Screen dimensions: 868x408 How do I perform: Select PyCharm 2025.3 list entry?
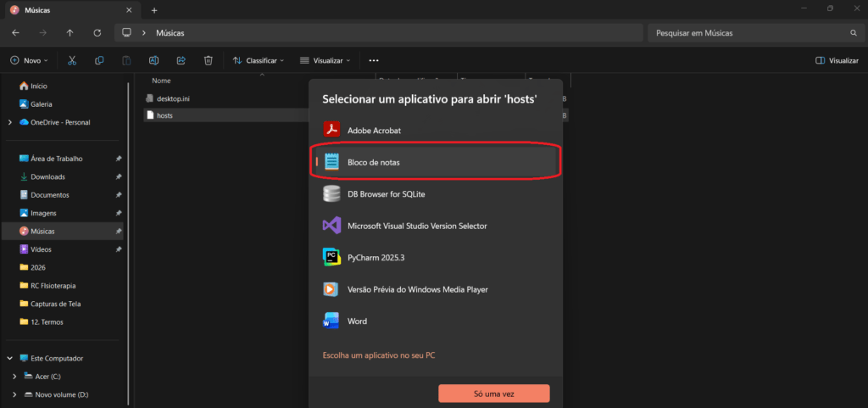click(x=435, y=257)
